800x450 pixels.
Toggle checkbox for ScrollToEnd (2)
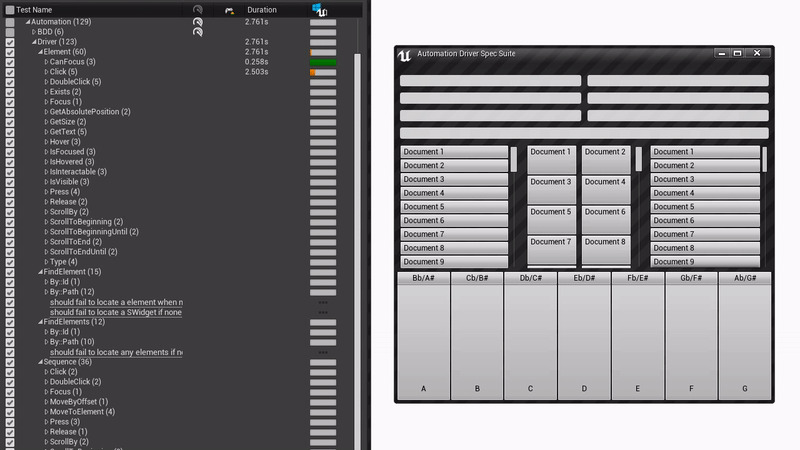point(10,242)
